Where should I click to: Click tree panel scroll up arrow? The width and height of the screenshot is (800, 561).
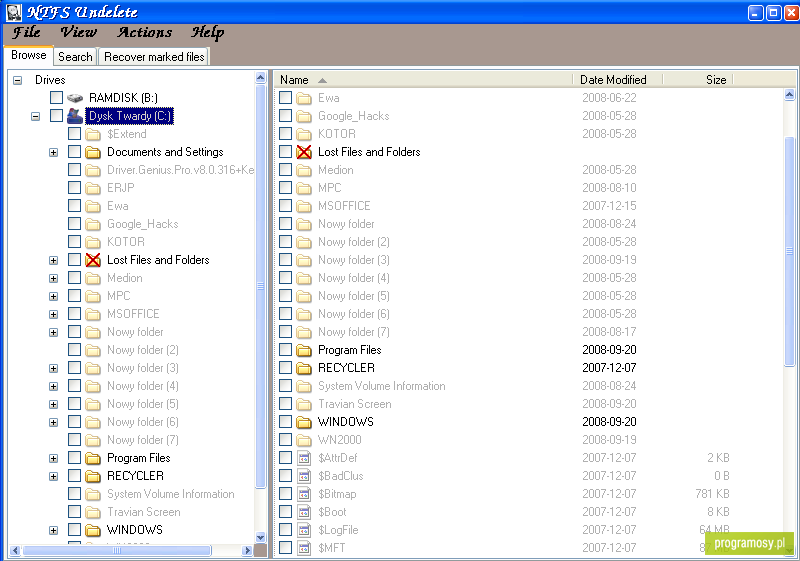click(x=261, y=78)
